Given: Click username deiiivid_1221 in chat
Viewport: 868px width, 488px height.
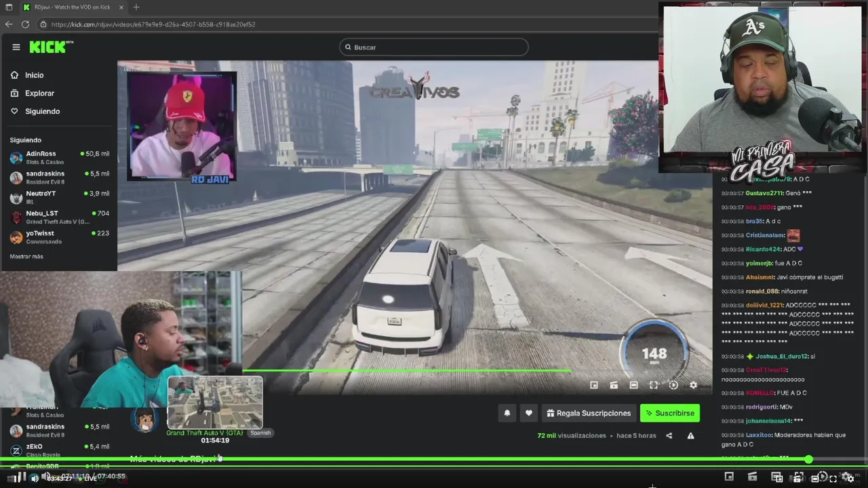Looking at the screenshot, I should pyautogui.click(x=764, y=305).
